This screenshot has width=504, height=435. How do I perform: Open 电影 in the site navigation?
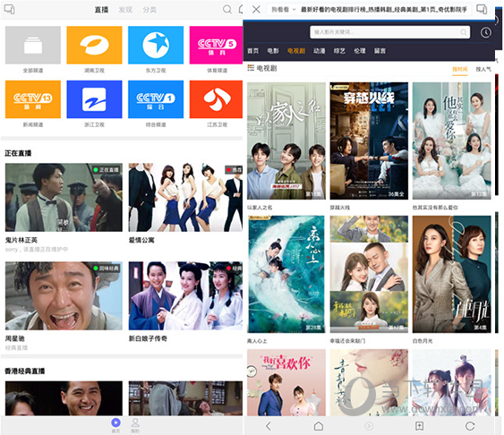click(273, 51)
